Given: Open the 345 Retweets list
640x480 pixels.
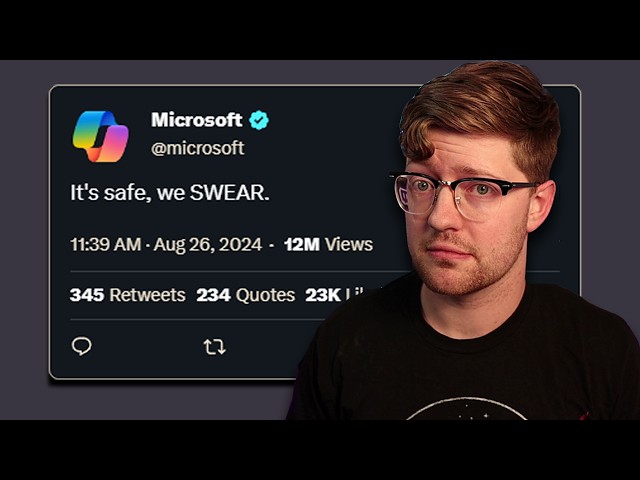Looking at the screenshot, I should [x=128, y=295].
